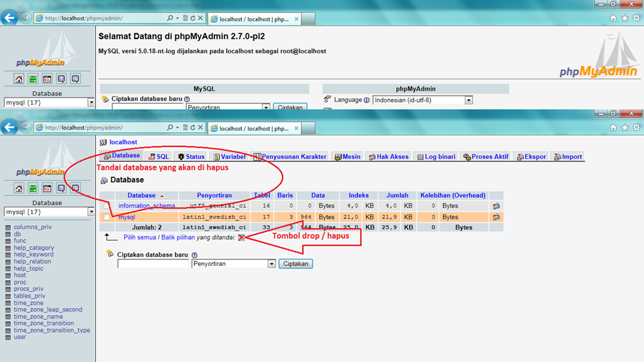Open the Mesin tab
Screen dimensions: 644x362
coord(347,156)
